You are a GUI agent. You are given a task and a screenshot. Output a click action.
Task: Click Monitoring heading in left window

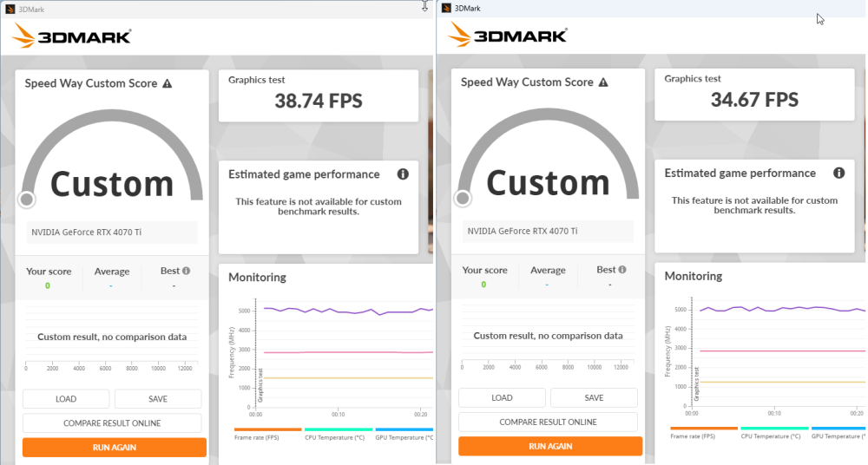tap(258, 278)
